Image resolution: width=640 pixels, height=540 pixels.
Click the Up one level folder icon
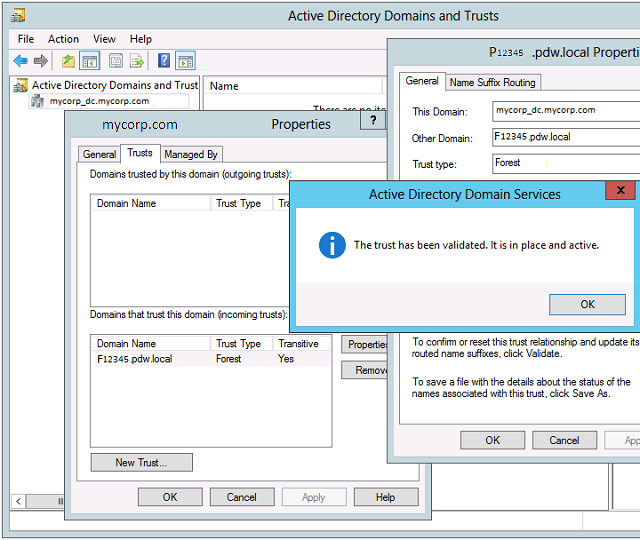point(68,61)
